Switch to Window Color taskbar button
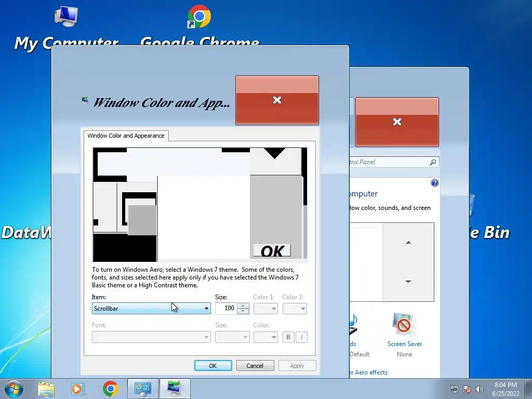The width and height of the screenshot is (532, 399). [x=175, y=389]
